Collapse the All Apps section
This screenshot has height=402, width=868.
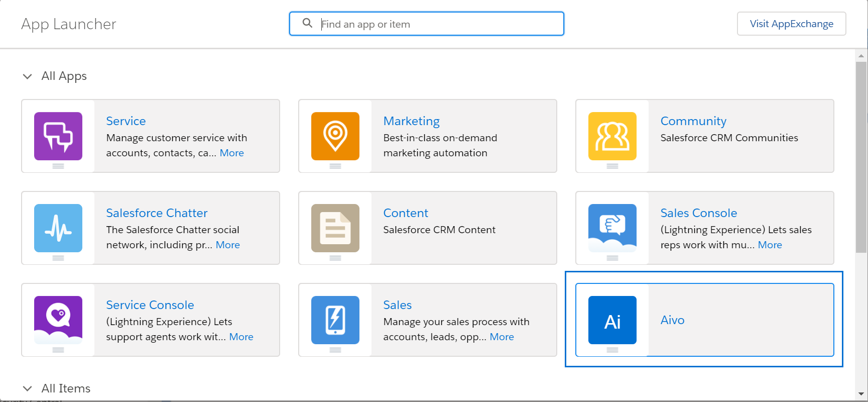point(28,76)
